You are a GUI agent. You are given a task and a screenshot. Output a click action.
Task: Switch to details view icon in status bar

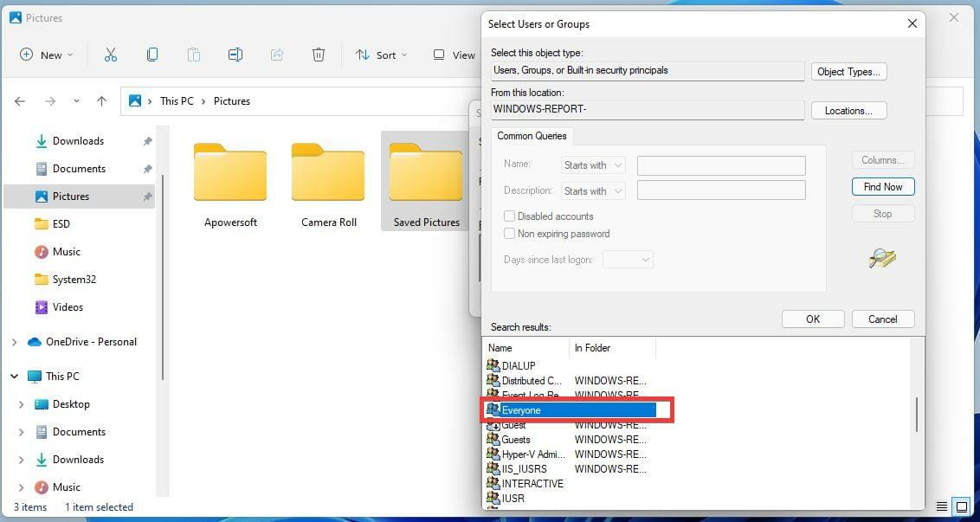[942, 506]
